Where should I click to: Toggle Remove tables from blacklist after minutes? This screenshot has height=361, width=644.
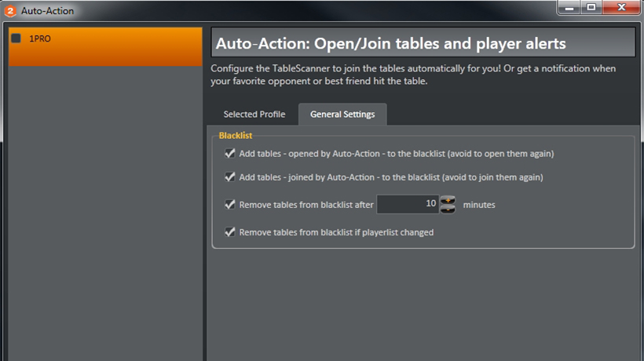[229, 204]
